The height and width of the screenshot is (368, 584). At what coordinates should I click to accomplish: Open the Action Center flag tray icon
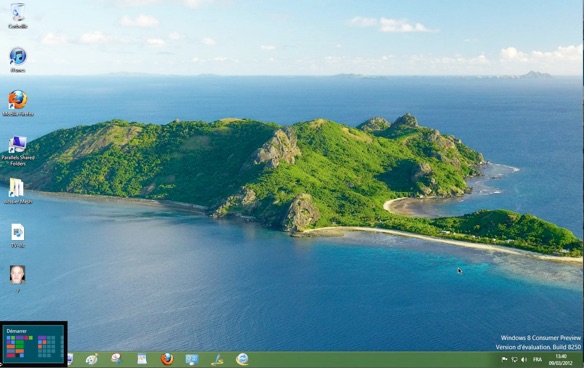(504, 359)
